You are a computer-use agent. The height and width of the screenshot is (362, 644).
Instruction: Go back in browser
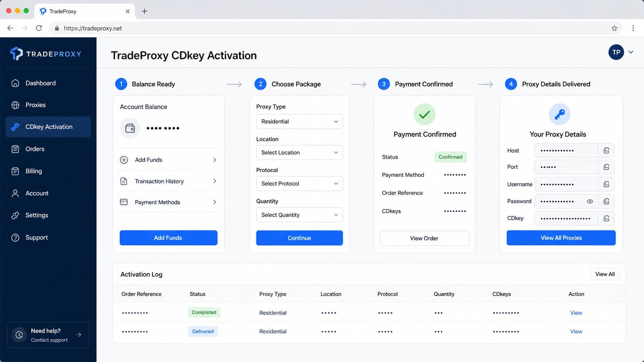(x=10, y=28)
